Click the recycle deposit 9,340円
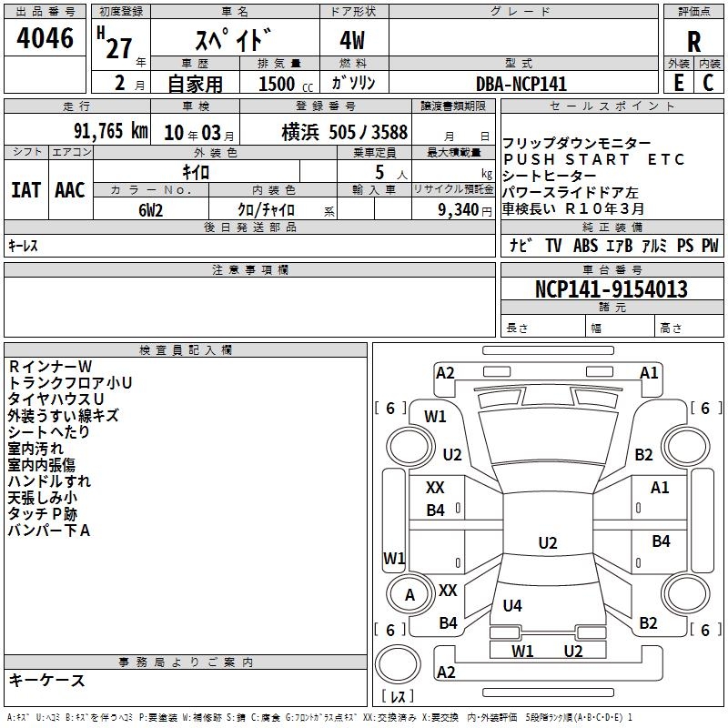The image size is (728, 728). click(x=465, y=210)
